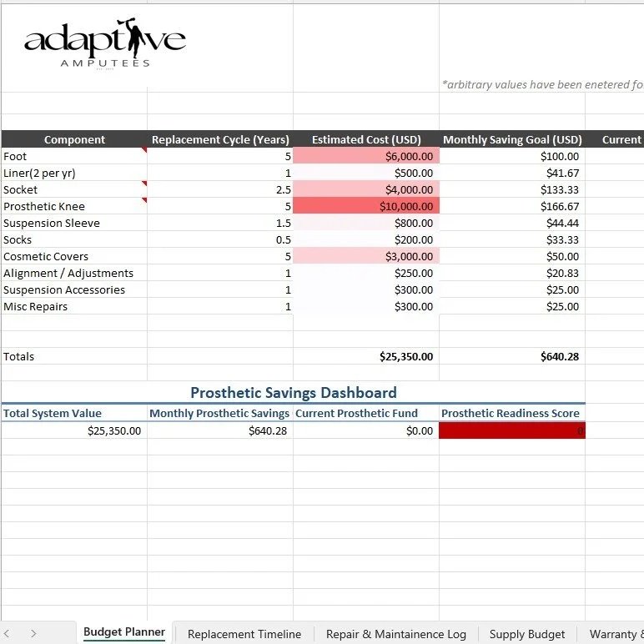The image size is (644, 644).
Task: Select the $10,000.00 Prosthetic Knee cost cell
Action: (x=366, y=206)
